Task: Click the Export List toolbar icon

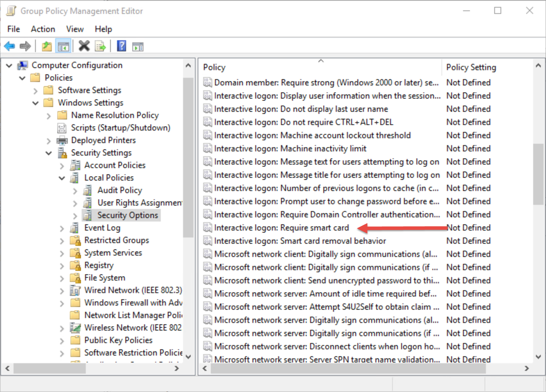Action: coord(100,46)
